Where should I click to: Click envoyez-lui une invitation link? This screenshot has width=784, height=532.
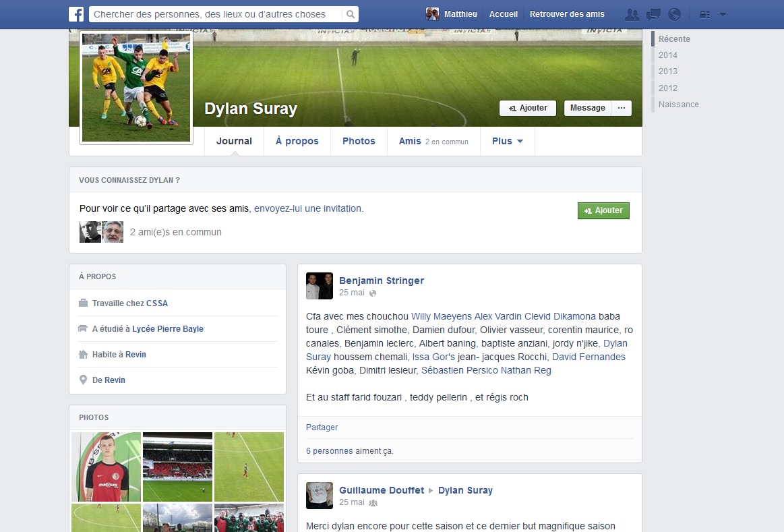tap(308, 208)
